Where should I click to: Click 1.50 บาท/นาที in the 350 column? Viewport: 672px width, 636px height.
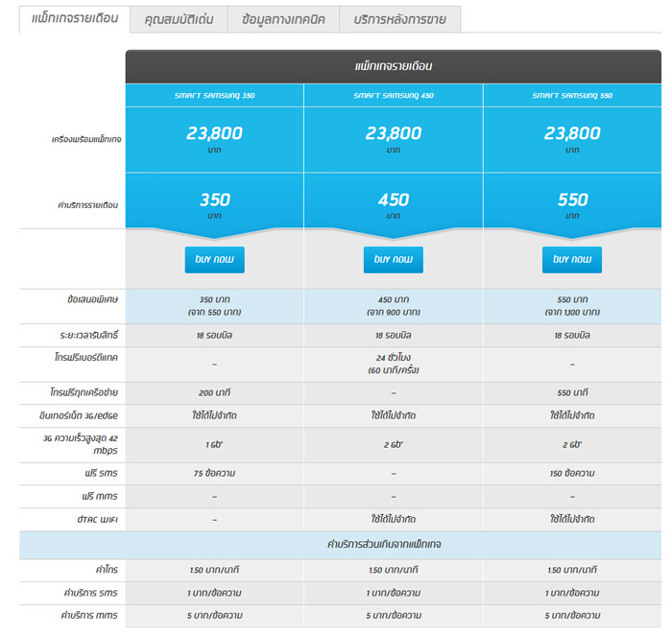(214, 570)
